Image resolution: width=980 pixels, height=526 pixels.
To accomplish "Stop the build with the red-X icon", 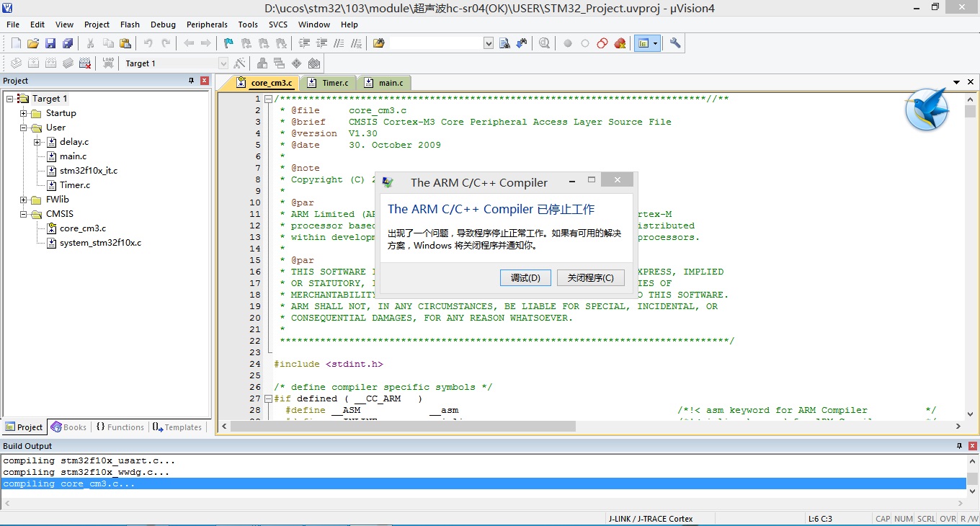I will click(x=85, y=63).
